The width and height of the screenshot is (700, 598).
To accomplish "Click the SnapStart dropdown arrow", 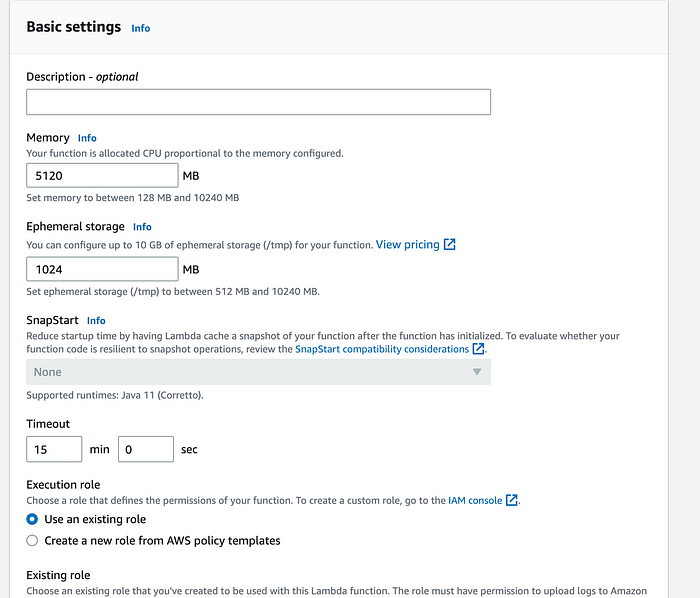I will (477, 372).
